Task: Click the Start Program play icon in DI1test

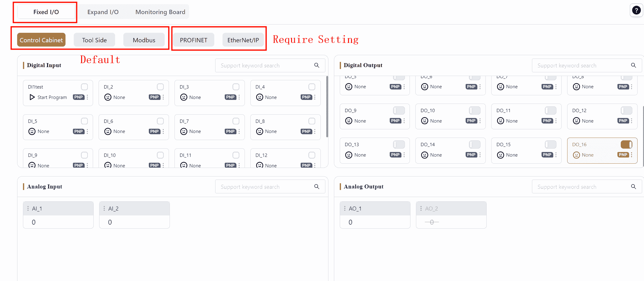Action: 32,97
